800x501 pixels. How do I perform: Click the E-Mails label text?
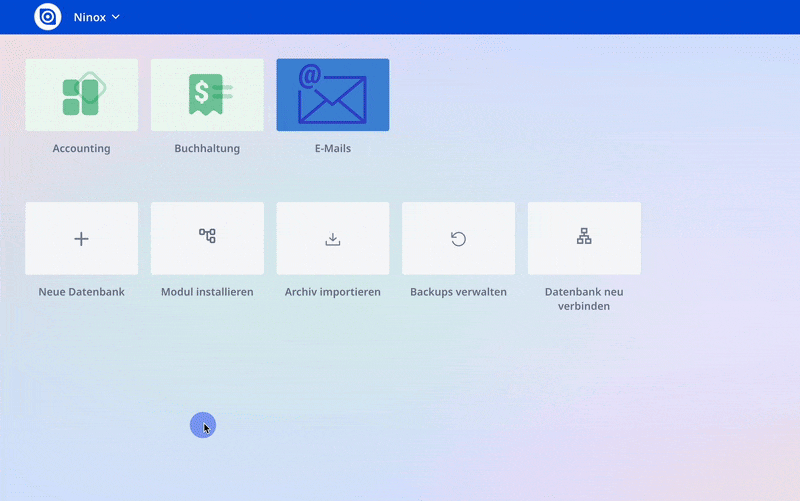[x=333, y=148]
